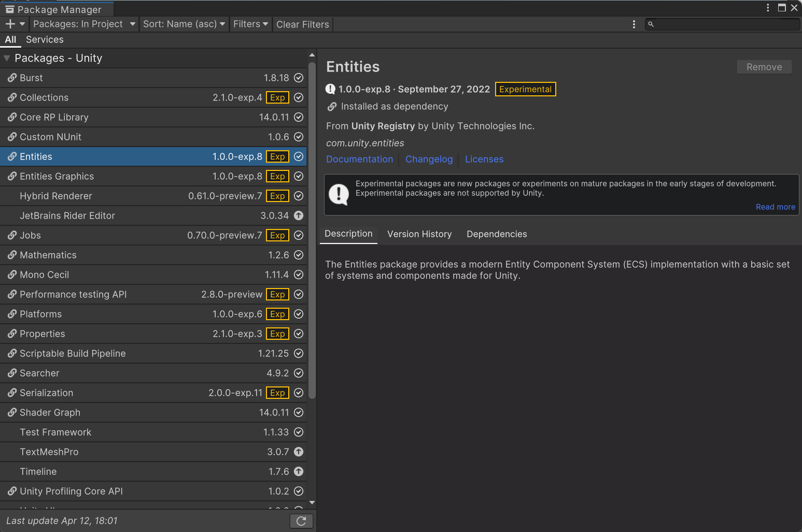Click the Exp badge on Collections
802x532 pixels.
[277, 97]
